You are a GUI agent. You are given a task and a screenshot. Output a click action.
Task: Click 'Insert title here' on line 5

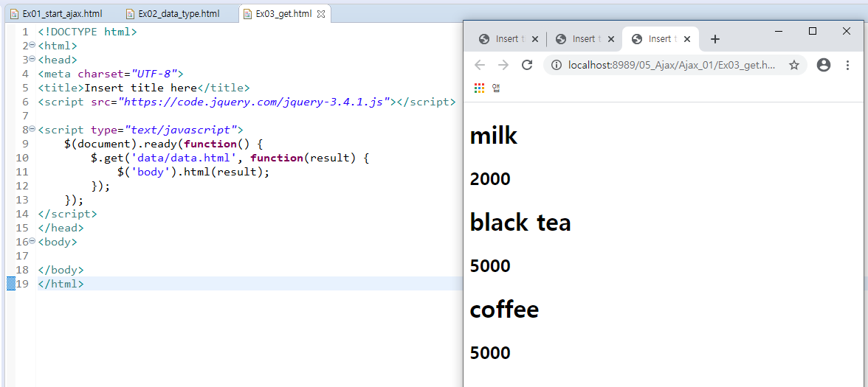click(x=140, y=87)
